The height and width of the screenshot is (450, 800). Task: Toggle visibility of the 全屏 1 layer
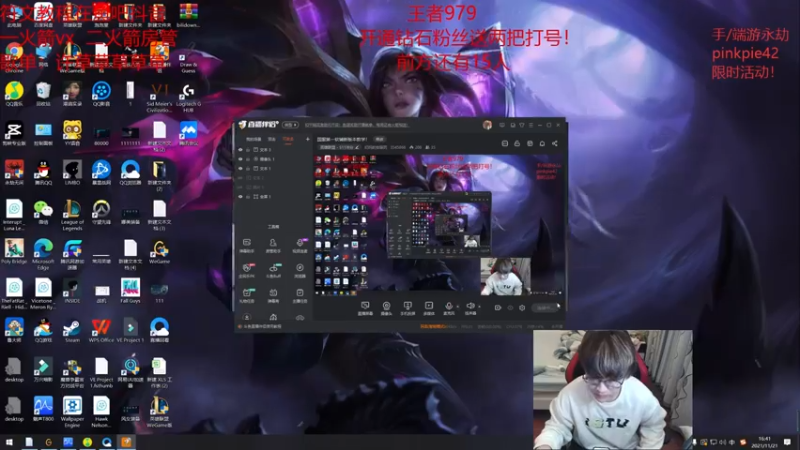(240, 196)
